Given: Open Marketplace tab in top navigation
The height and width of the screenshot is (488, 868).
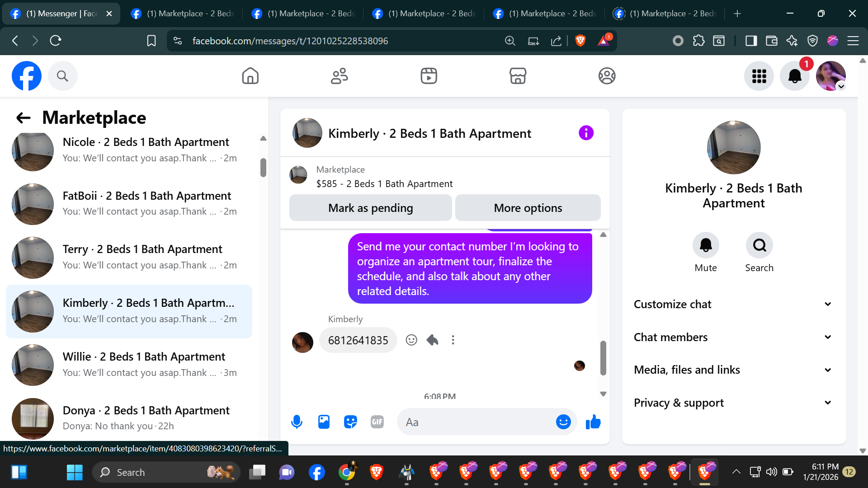Looking at the screenshot, I should click(x=518, y=76).
